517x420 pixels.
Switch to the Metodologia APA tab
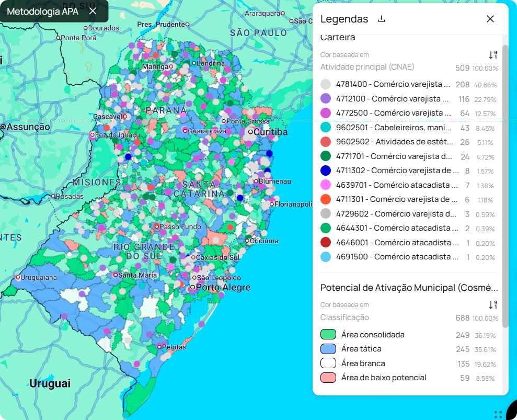[42, 11]
